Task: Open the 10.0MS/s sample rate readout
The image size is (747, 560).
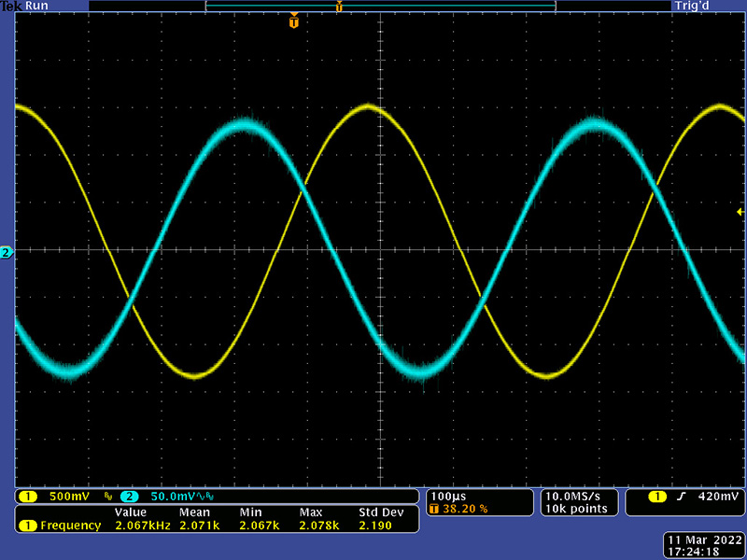Action: 575,495
